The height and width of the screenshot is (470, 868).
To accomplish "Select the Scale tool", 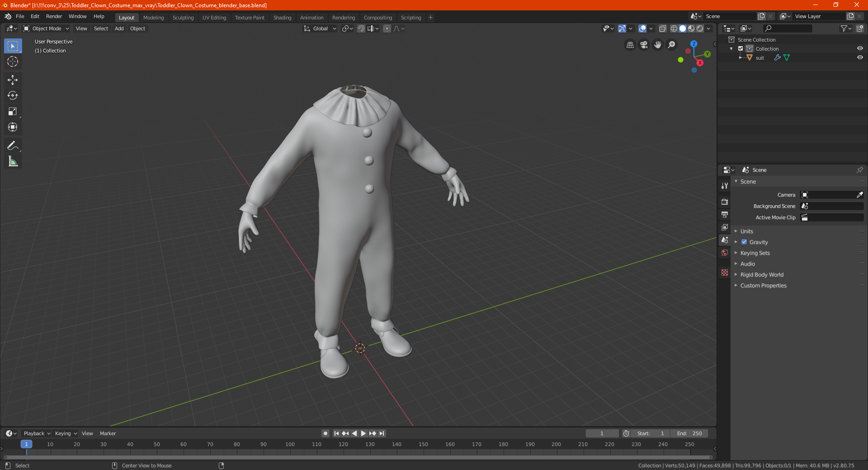I will (x=13, y=111).
